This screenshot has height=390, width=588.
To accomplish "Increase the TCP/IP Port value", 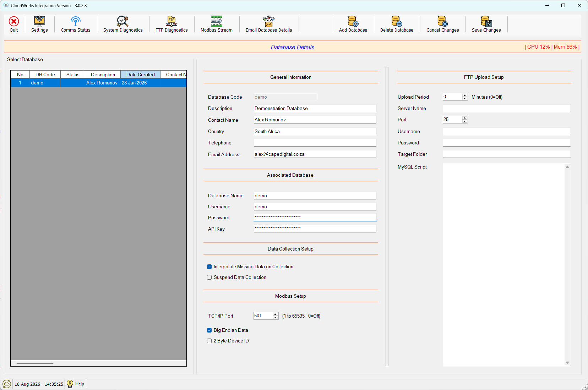I will coord(276,314).
